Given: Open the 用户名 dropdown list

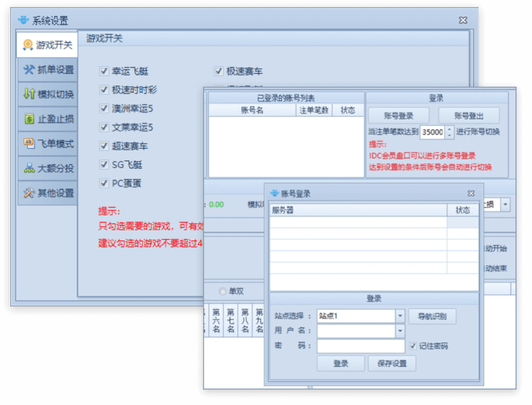Looking at the screenshot, I should coord(400,331).
